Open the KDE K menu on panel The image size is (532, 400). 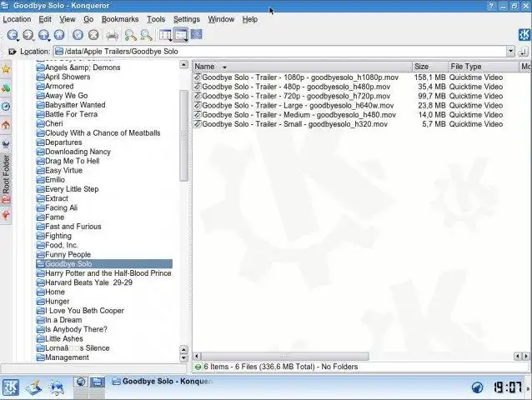(x=11, y=387)
